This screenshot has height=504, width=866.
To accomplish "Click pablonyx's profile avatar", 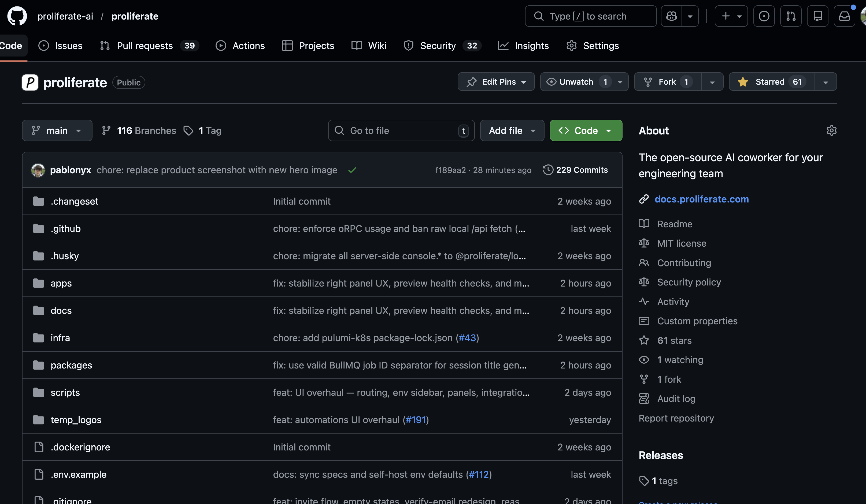I will 38,170.
